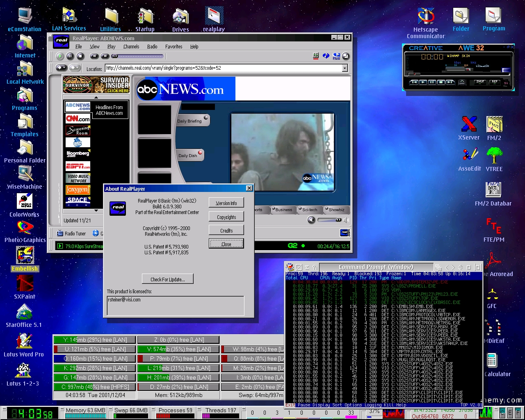This screenshot has height=420, width=525.
Task: Open the View menu in RealPlayer
Action: tap(95, 46)
